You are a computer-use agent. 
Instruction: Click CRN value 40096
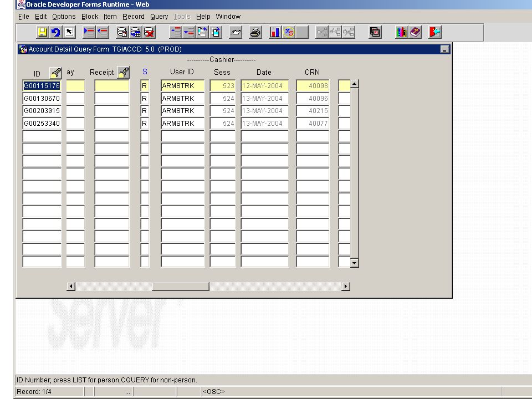tap(313, 99)
